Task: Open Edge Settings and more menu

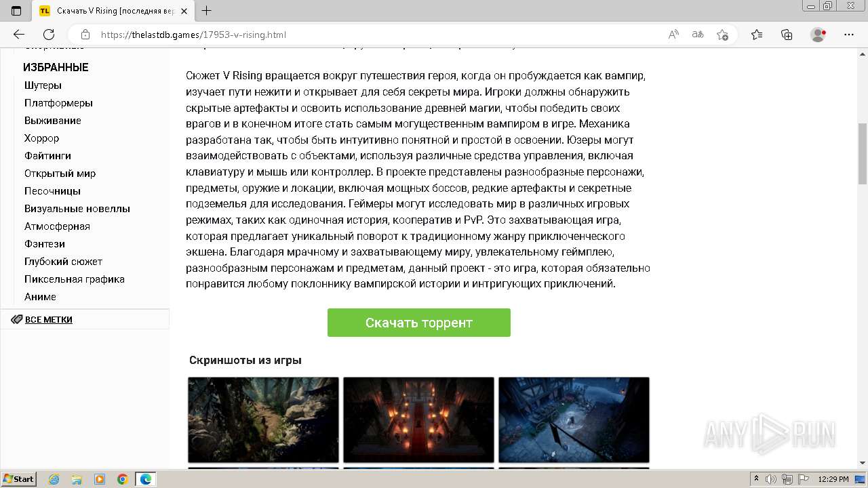Action: pyautogui.click(x=849, y=35)
